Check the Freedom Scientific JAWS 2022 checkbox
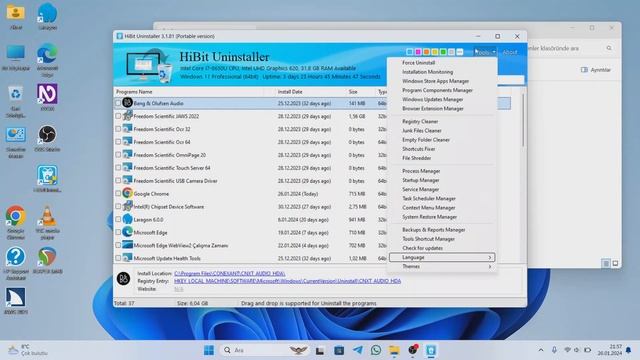 click(x=118, y=116)
